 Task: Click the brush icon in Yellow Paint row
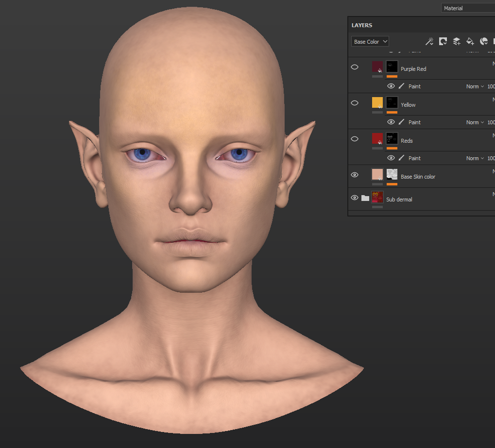tap(401, 122)
